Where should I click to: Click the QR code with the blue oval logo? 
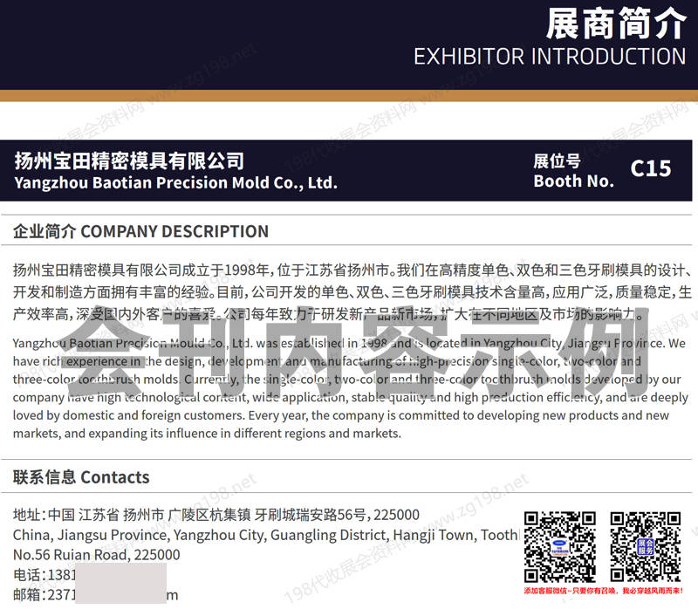tap(560, 547)
